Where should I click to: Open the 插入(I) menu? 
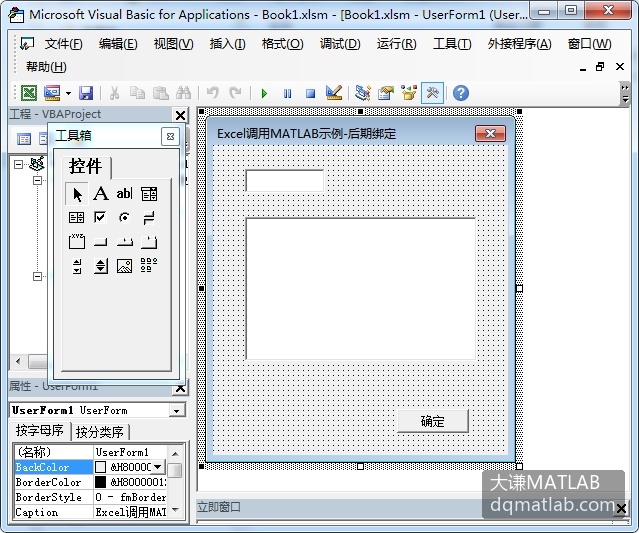coord(227,44)
